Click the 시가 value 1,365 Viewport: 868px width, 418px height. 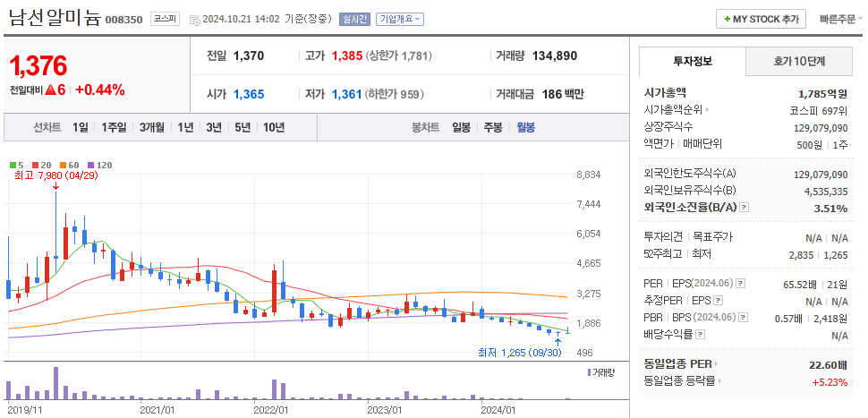tap(249, 95)
